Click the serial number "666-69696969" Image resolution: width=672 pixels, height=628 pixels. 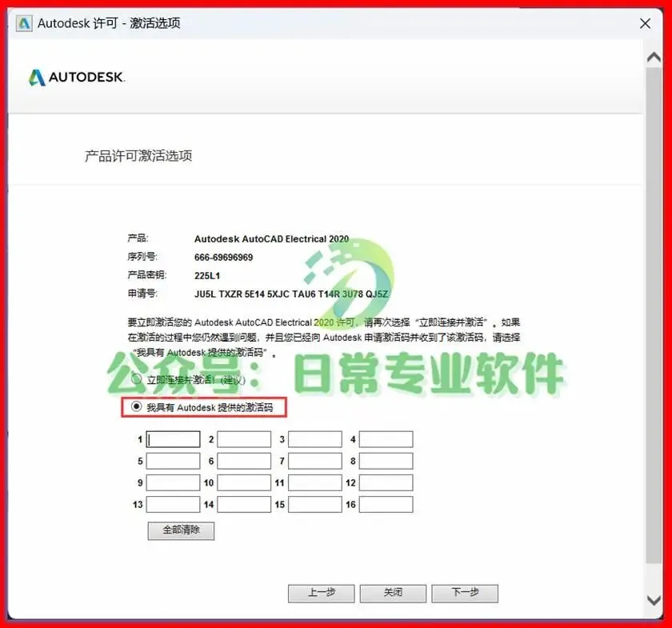224,258
